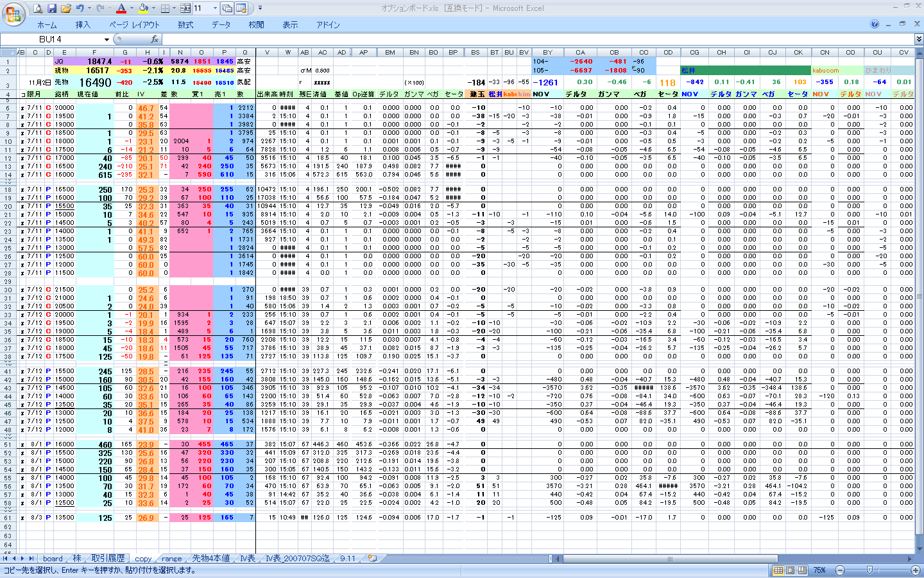The image size is (924, 578).
Task: Click the Redo arrow icon
Action: pos(100,8)
